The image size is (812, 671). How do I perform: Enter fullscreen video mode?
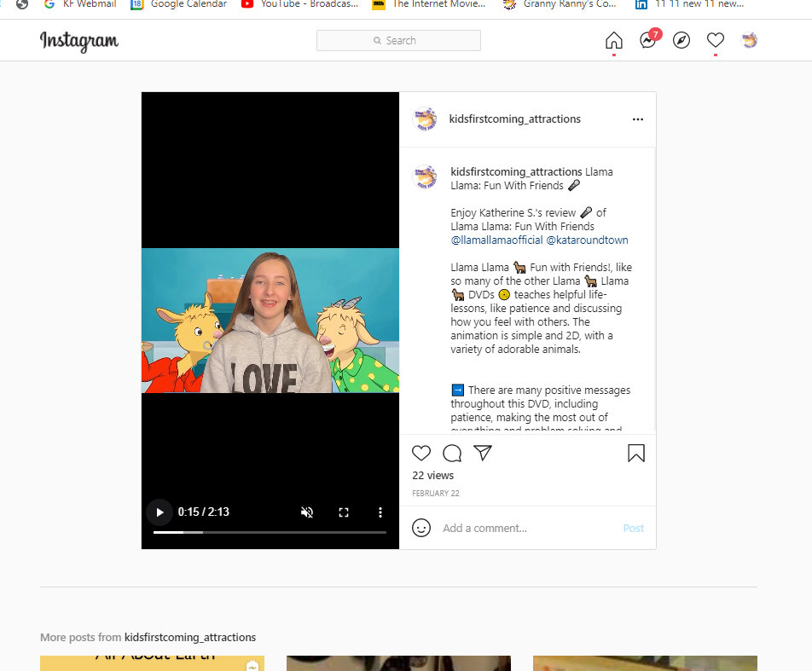(344, 512)
